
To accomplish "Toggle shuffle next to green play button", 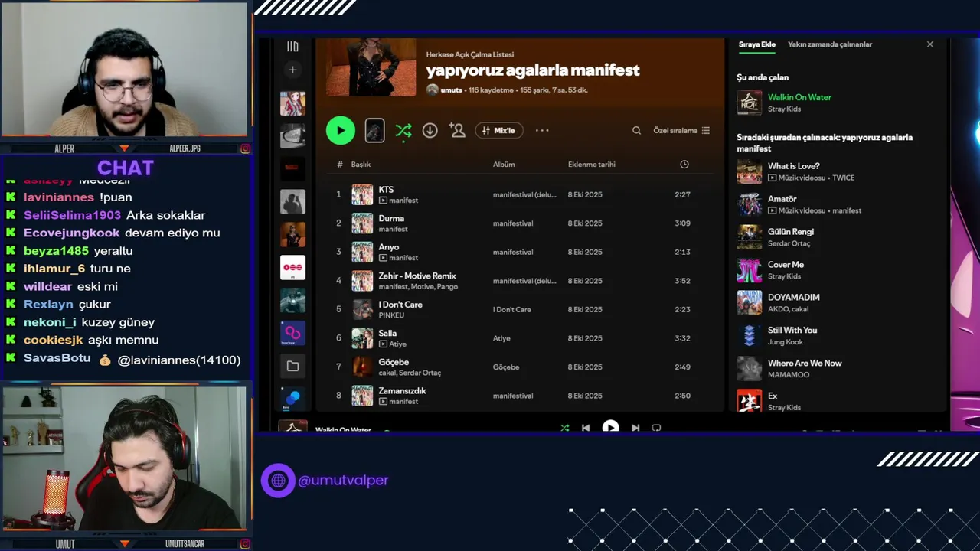I will click(403, 131).
